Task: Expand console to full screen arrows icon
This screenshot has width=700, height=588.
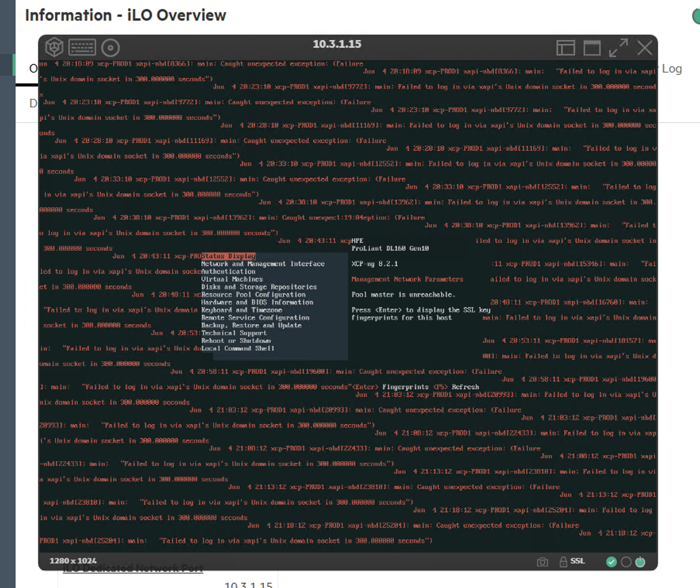Action: (618, 48)
